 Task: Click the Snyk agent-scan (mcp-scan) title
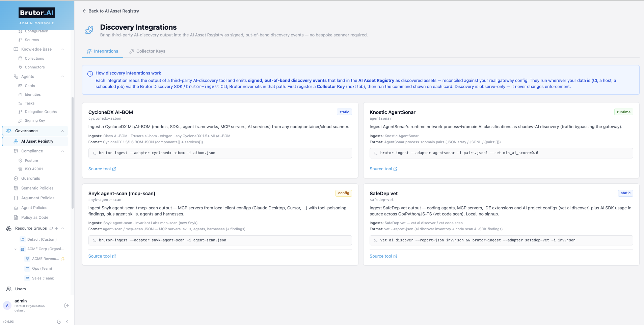pos(122,194)
